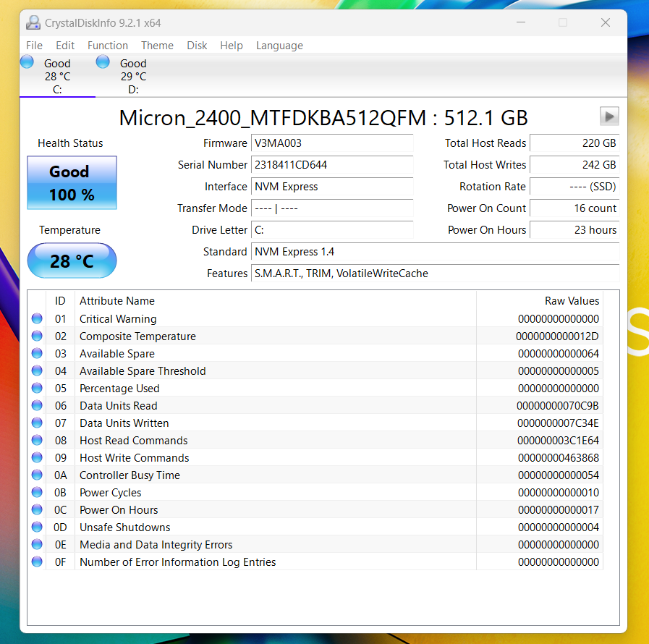Select the Host Write Commands attribute name
Screen dimensions: 649x644
134,458
